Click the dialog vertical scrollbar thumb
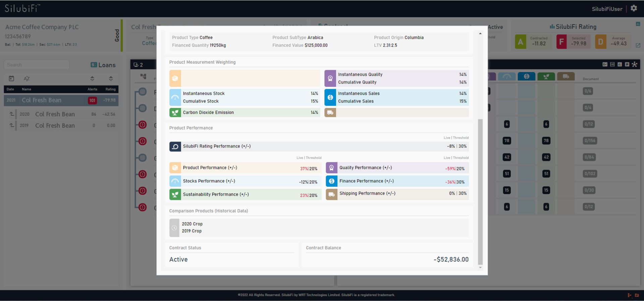 click(x=480, y=192)
